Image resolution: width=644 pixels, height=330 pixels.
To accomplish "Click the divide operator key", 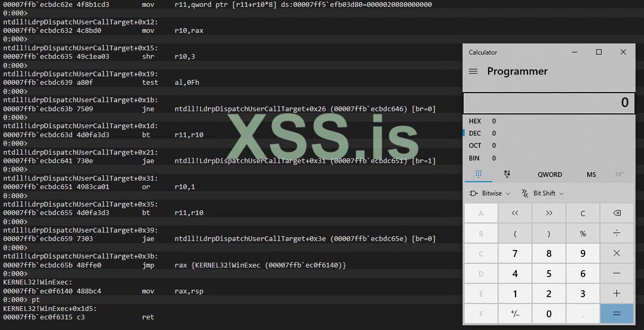I will point(616,233).
